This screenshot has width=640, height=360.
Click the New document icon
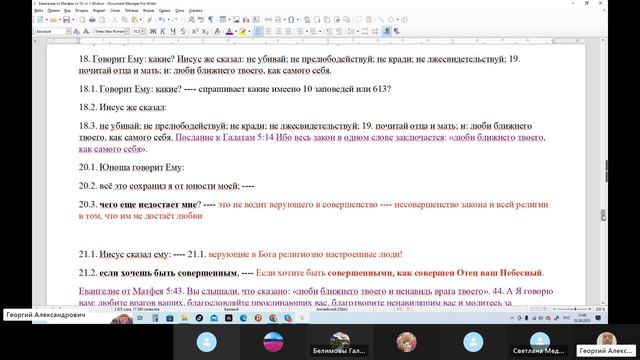pos(40,20)
